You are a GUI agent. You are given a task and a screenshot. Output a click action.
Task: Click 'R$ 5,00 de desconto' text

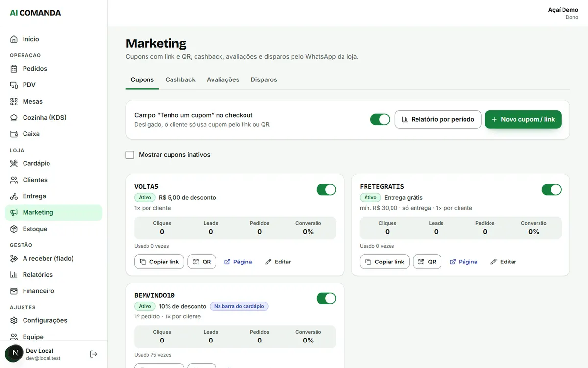click(187, 197)
